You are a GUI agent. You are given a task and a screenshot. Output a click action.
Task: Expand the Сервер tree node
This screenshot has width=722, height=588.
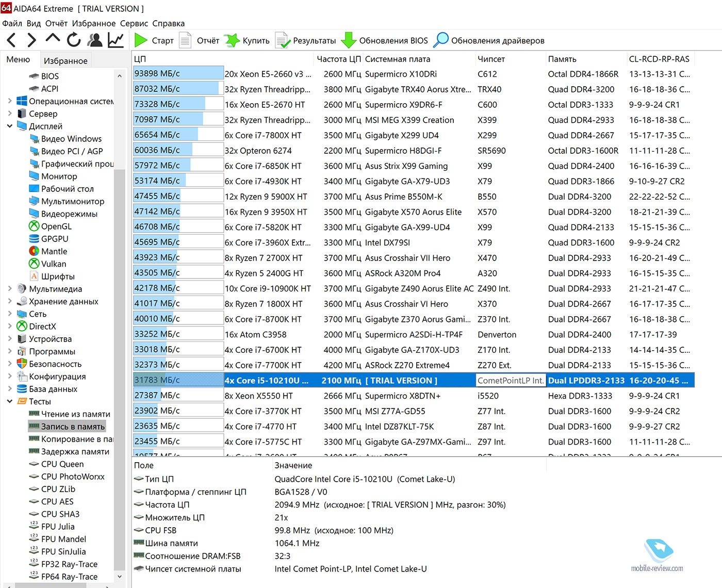pos(9,113)
